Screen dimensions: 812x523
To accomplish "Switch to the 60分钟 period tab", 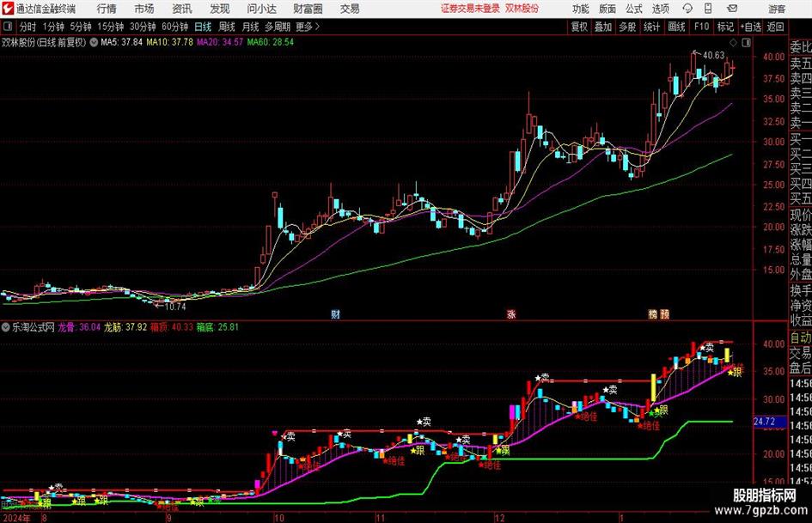I will click(175, 27).
